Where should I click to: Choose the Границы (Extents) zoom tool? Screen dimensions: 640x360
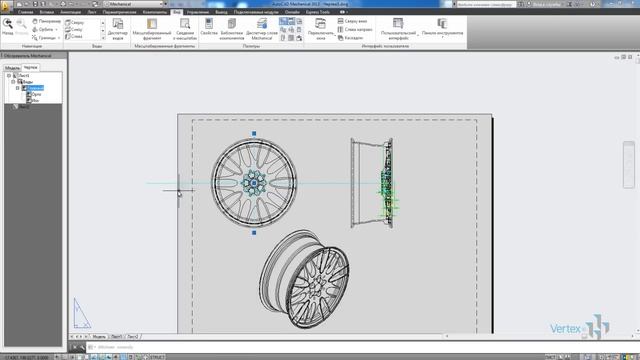[44, 38]
